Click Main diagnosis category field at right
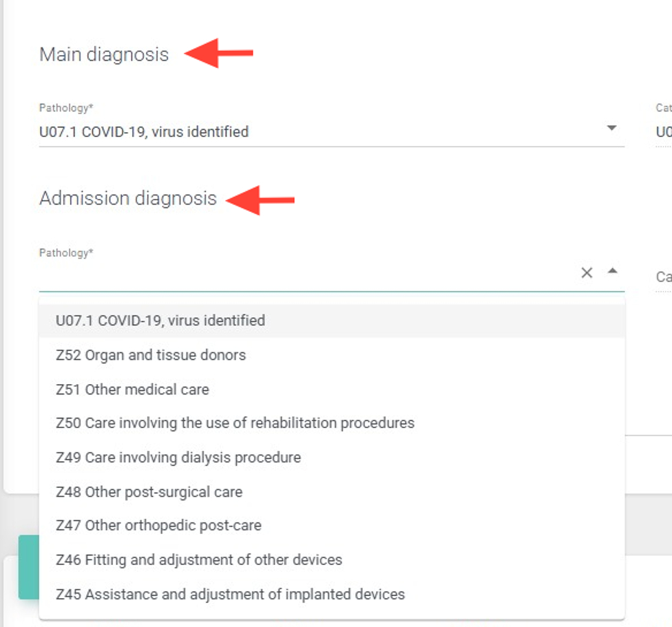Viewport: 672px width, 627px height. [663, 131]
